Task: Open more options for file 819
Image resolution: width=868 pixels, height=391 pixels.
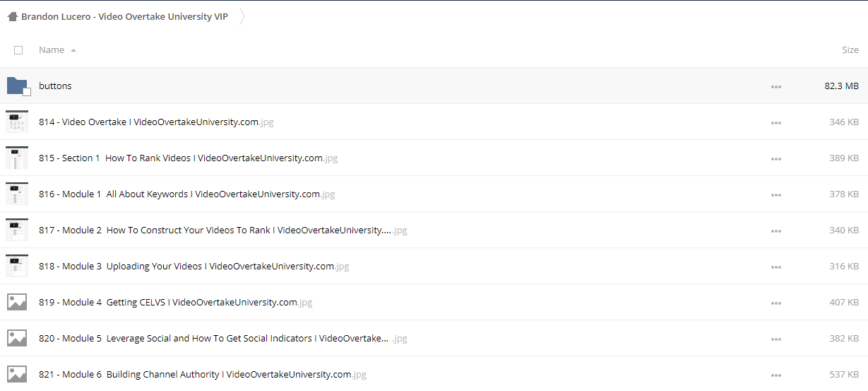Action: click(x=776, y=303)
